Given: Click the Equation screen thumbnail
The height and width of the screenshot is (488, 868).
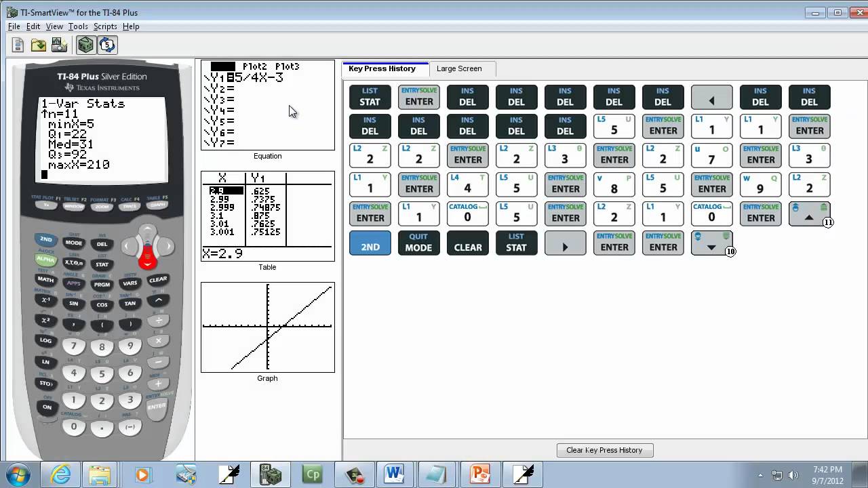Looking at the screenshot, I should (x=268, y=105).
